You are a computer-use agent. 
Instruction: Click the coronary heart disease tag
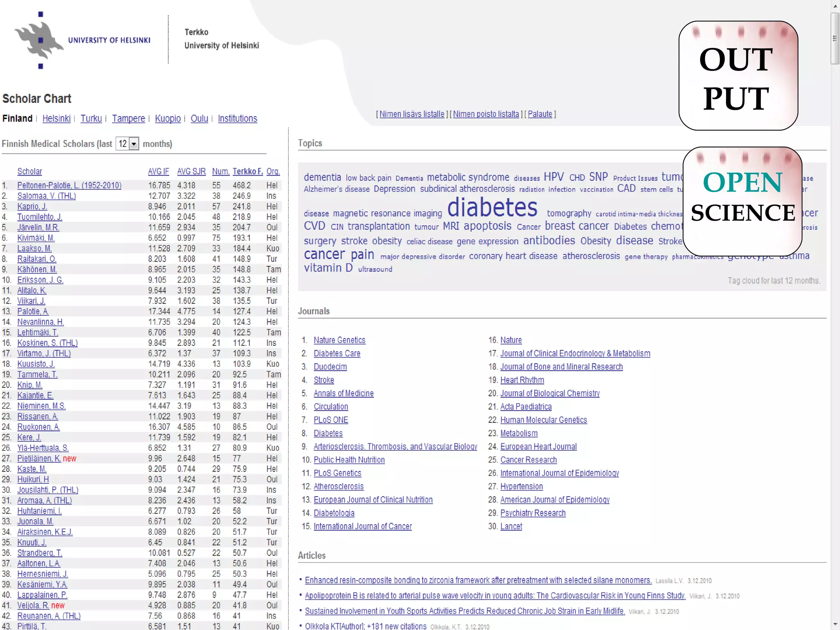[x=513, y=256]
